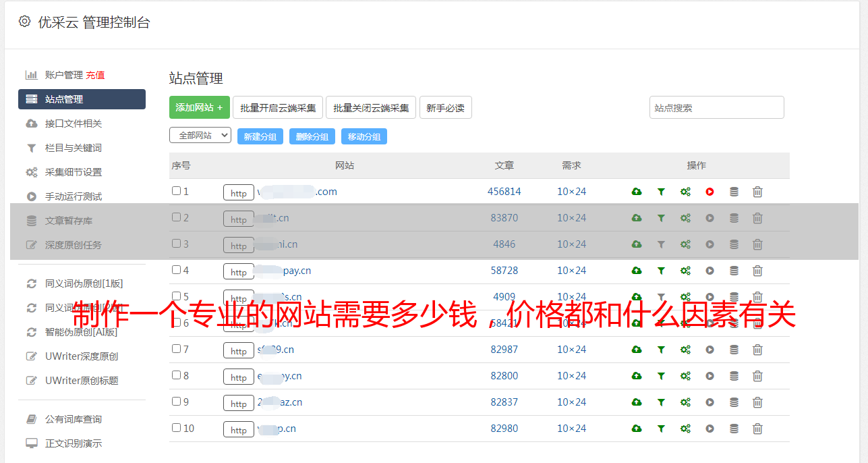The height and width of the screenshot is (463, 868).
Task: Check the checkbox for site 10
Action: (176, 428)
